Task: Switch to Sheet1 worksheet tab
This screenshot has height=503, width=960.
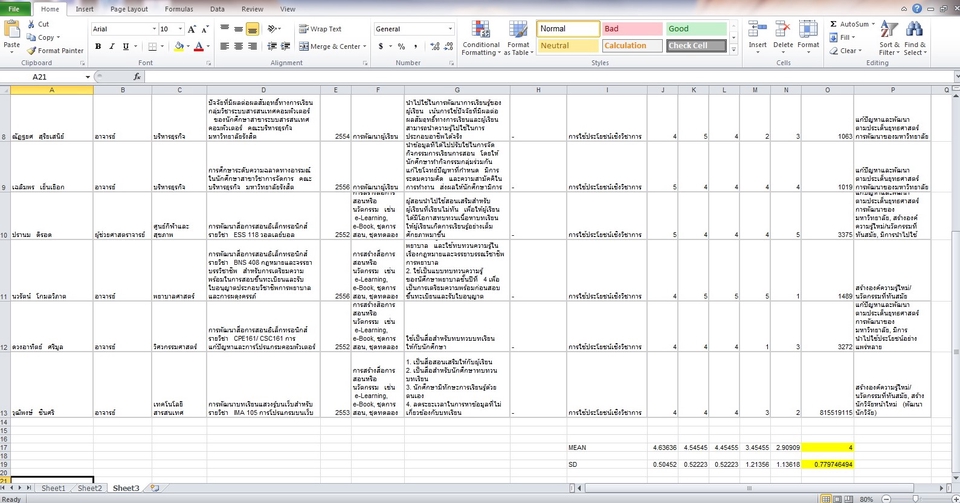Action: tap(53, 488)
